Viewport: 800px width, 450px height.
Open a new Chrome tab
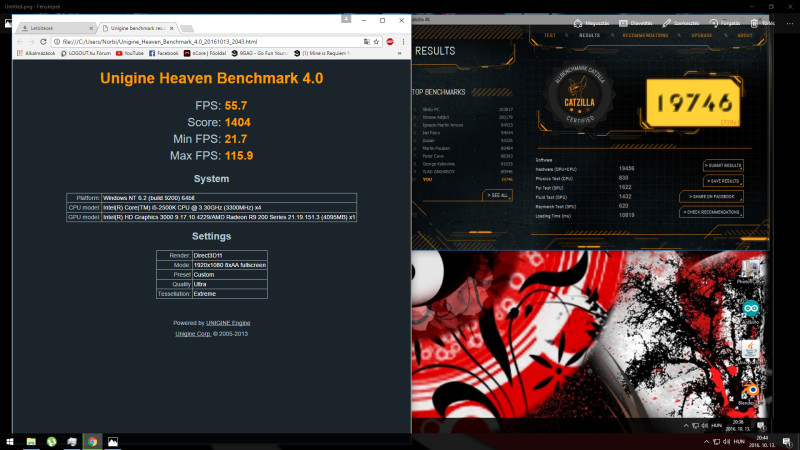[x=187, y=28]
